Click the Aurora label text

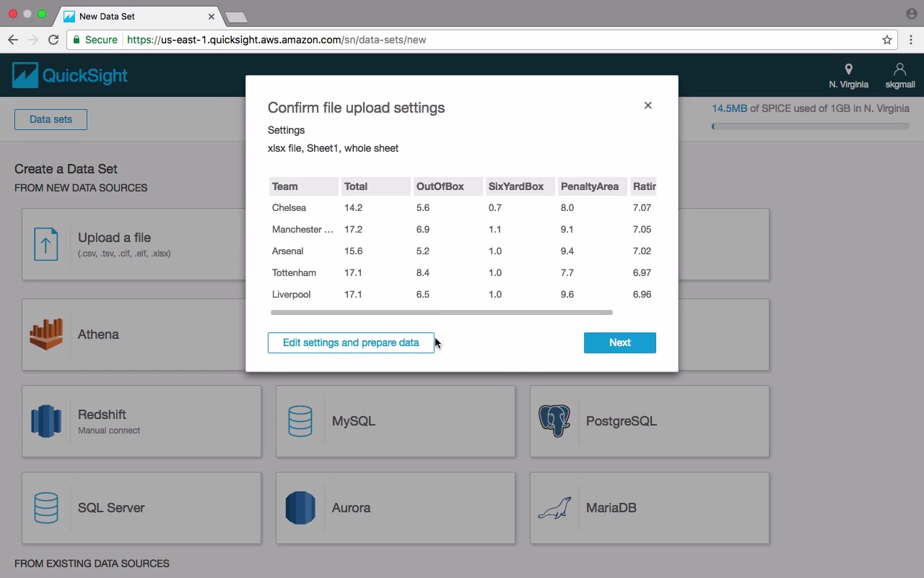click(x=352, y=508)
